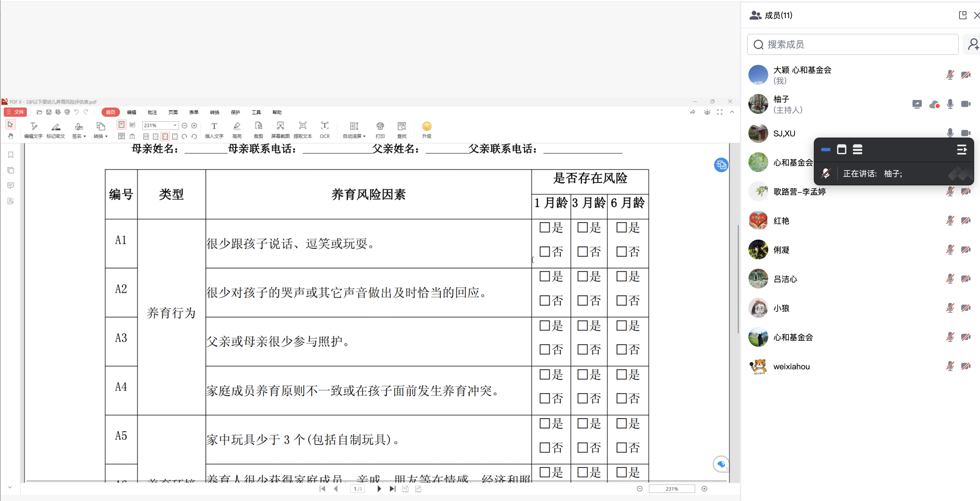Viewport: 980px width, 501px height.
Task: Open the 编辑文字 edit text tool
Action: (33, 130)
